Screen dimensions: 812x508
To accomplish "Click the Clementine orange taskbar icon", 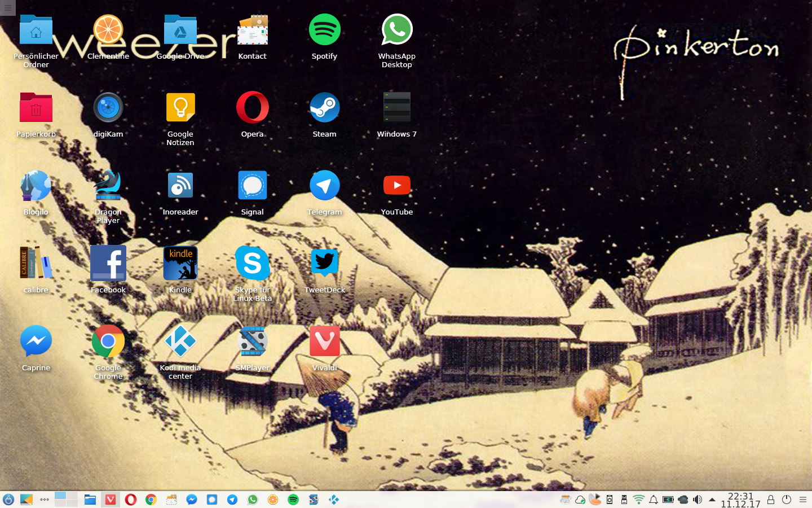I will pyautogui.click(x=273, y=500).
